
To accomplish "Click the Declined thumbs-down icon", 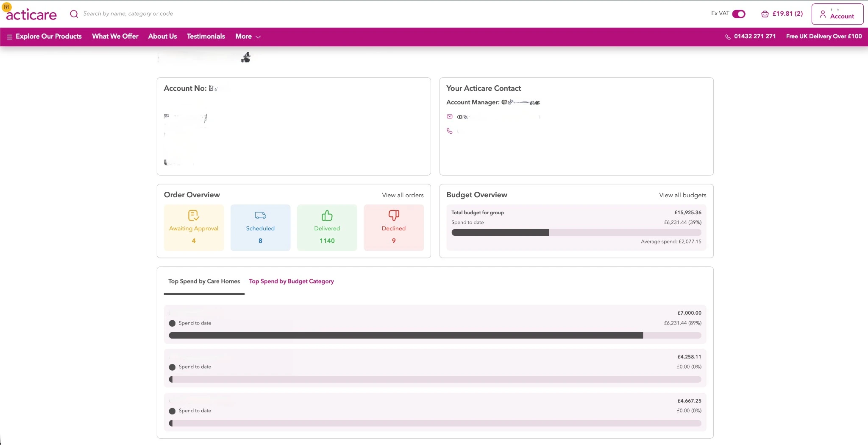I will click(x=394, y=216).
